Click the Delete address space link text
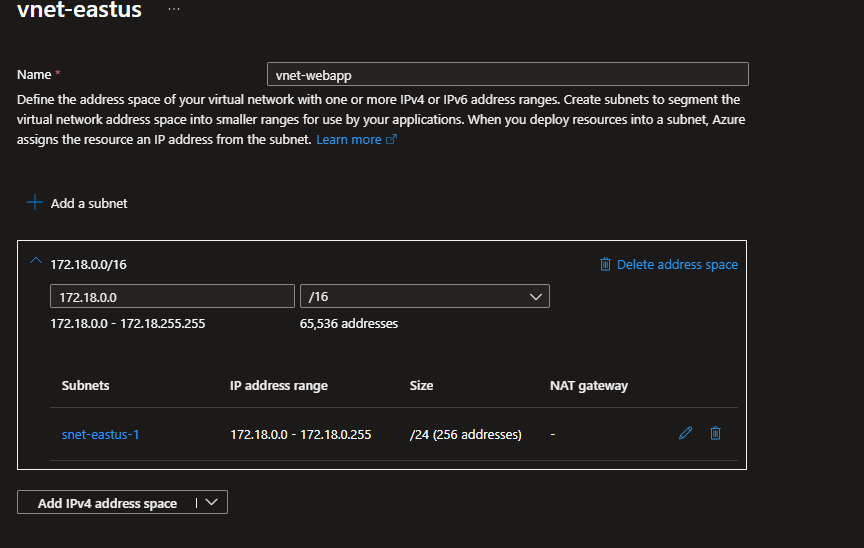 [677, 265]
